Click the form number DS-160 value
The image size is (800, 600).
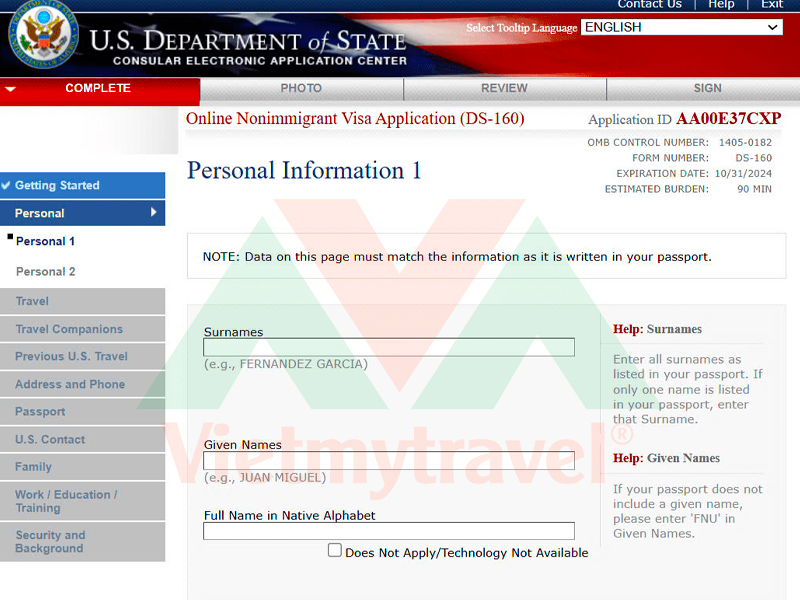pyautogui.click(x=754, y=158)
